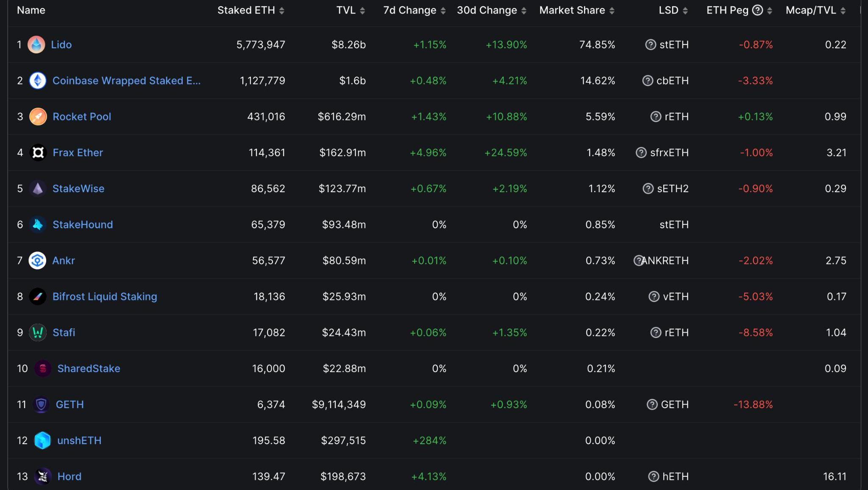Click the Rocket Pool rocket logo
868x490 pixels.
[38, 117]
